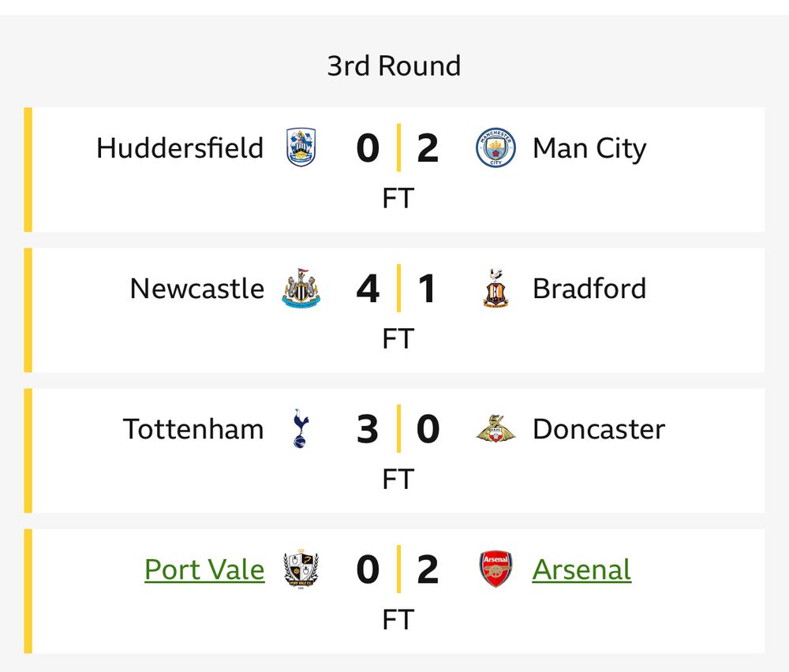The width and height of the screenshot is (789, 672).
Task: Click the Port Vale club crest
Action: click(x=301, y=569)
